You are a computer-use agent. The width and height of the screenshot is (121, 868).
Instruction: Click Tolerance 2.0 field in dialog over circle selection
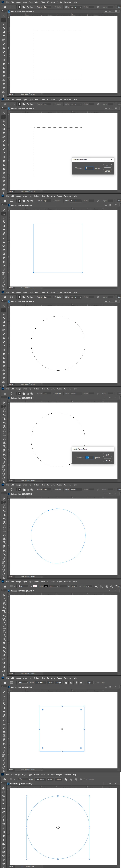[x=89, y=458]
